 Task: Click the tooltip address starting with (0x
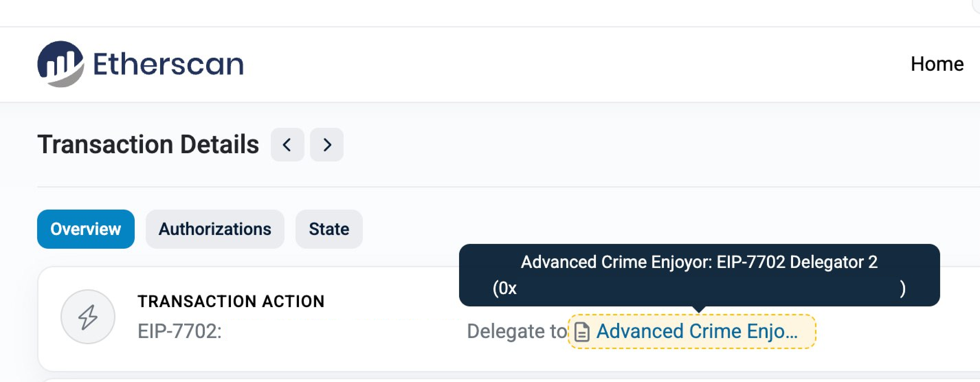504,288
